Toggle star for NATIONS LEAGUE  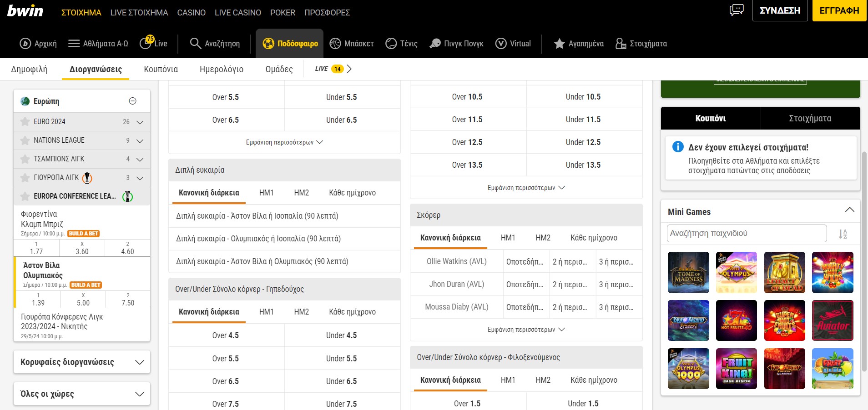(25, 140)
